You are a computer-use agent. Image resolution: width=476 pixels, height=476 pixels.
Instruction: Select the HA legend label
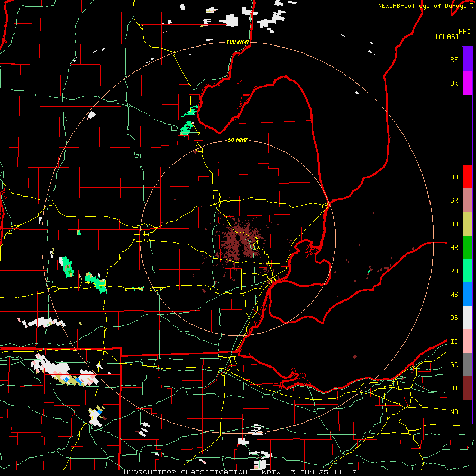(x=454, y=177)
